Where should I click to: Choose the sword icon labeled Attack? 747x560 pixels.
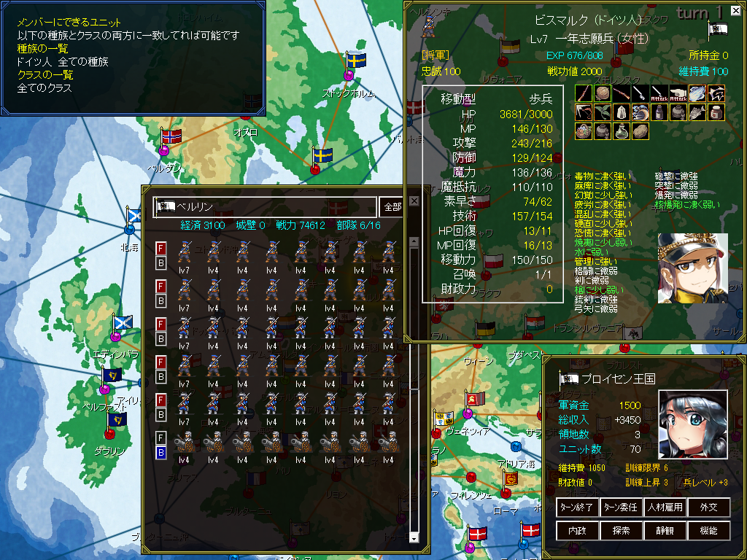pos(659,93)
